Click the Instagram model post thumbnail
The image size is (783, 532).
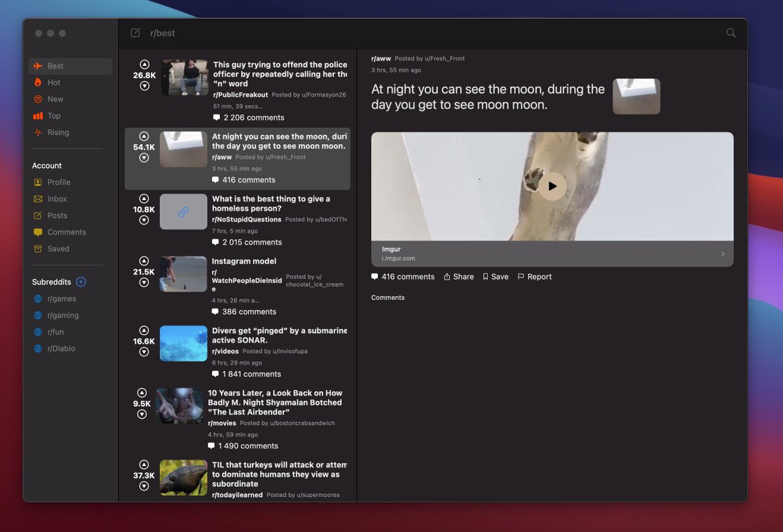183,274
